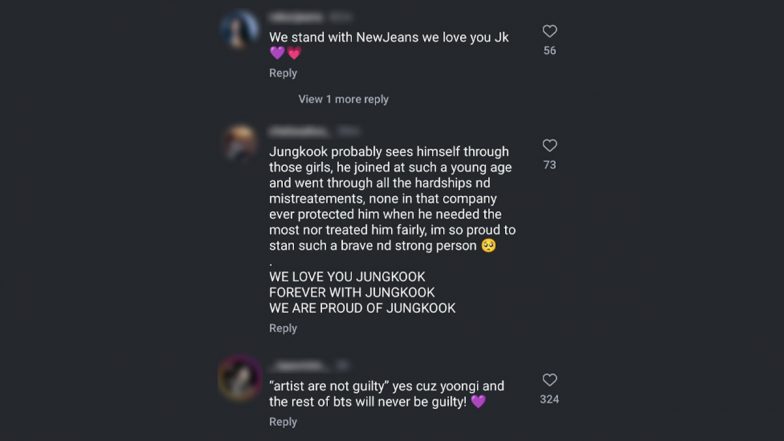Image resolution: width=784 pixels, height=441 pixels.
Task: Tap the heart beside the 73-likes comment
Action: click(550, 146)
